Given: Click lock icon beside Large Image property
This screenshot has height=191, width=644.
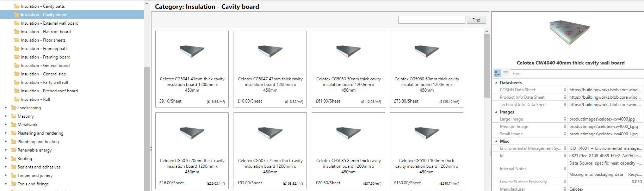Looking at the screenshot, I should pos(565,119).
